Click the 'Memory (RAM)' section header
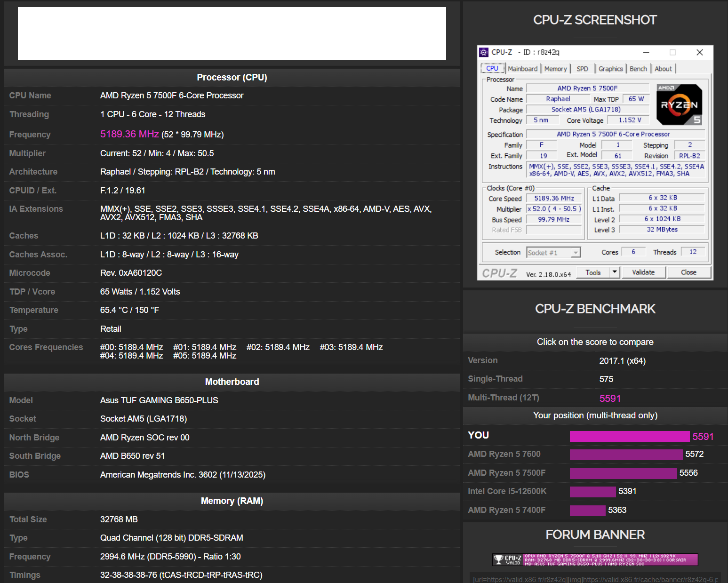The width and height of the screenshot is (728, 583). 232,501
